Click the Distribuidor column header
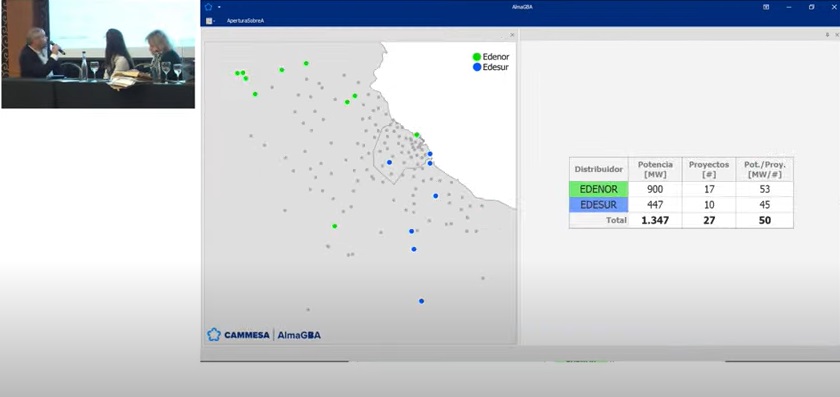 pyautogui.click(x=598, y=169)
